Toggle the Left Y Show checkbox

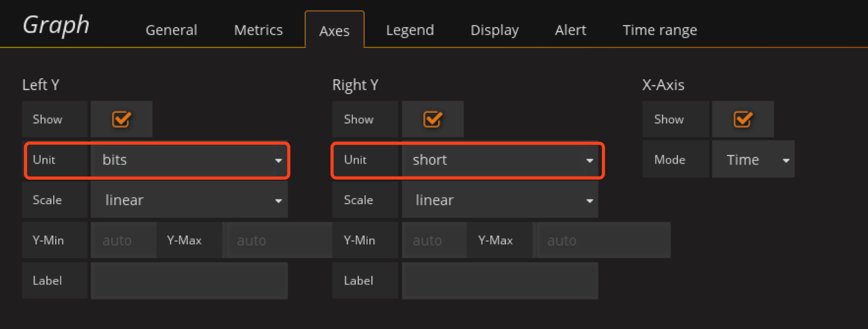[121, 119]
